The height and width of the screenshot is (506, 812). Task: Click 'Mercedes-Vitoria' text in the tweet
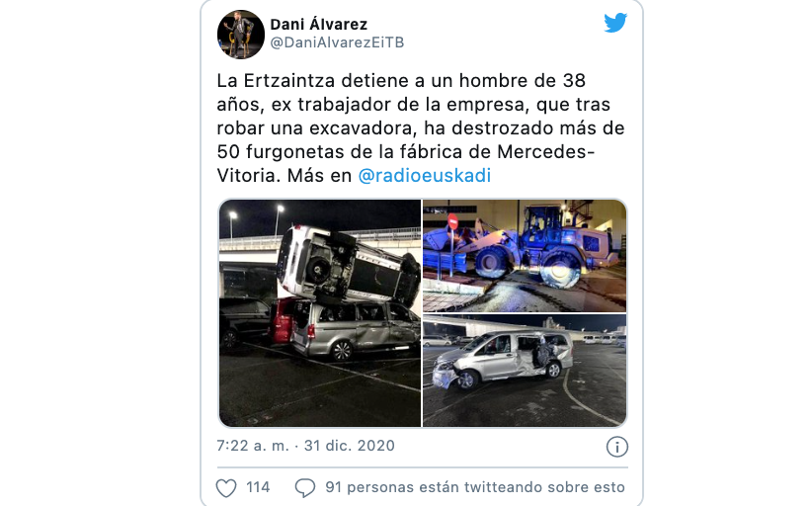point(405,164)
